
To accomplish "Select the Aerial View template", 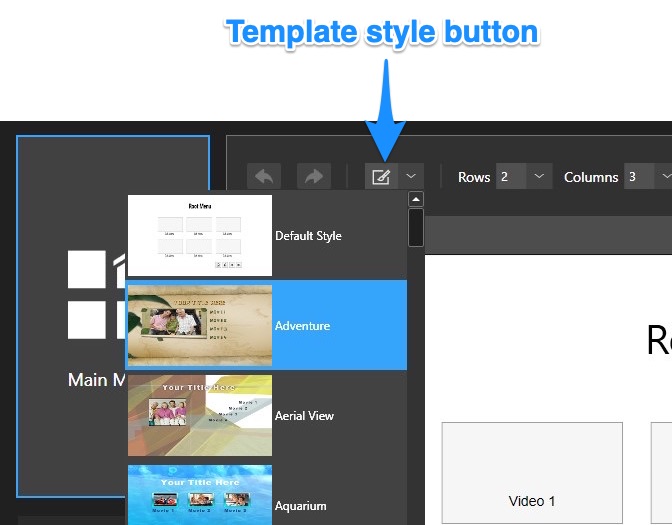I will click(x=266, y=415).
